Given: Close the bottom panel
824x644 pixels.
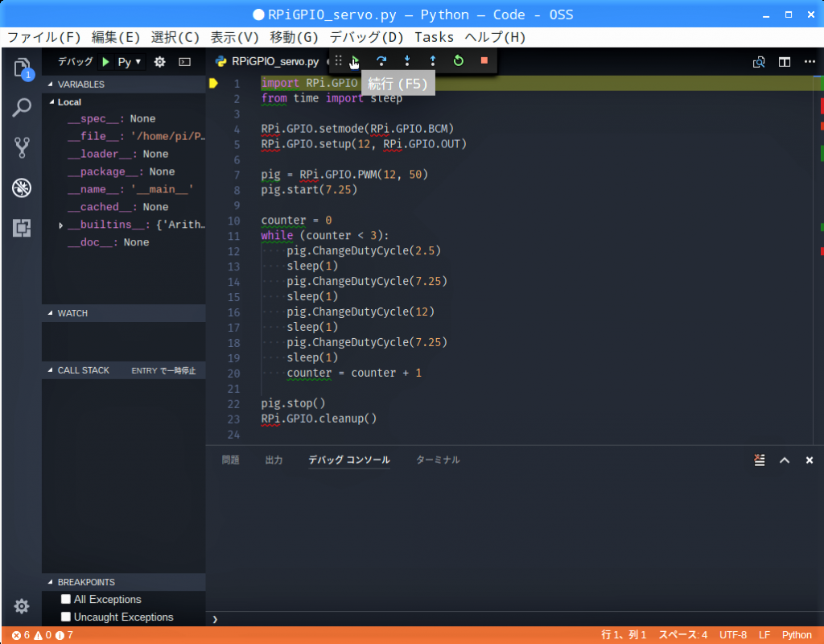Looking at the screenshot, I should coord(810,460).
